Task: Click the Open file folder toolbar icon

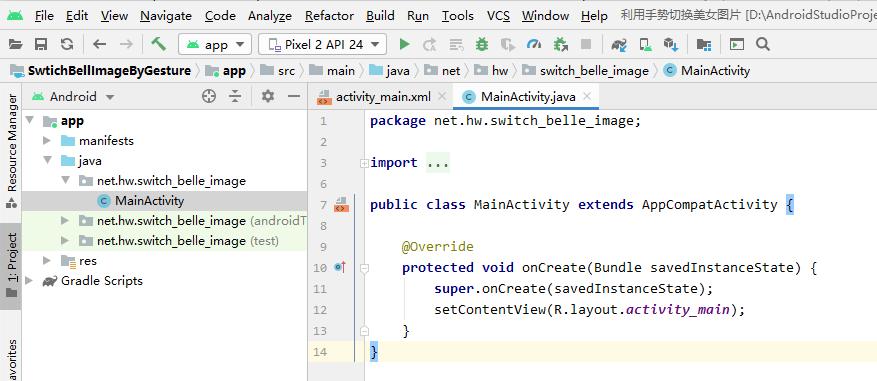Action: pos(16,44)
